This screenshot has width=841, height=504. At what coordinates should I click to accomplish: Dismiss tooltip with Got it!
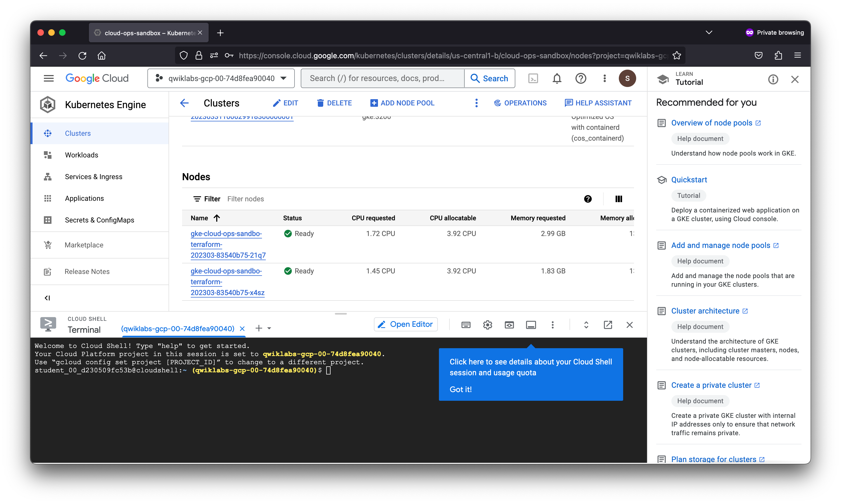[x=460, y=390]
